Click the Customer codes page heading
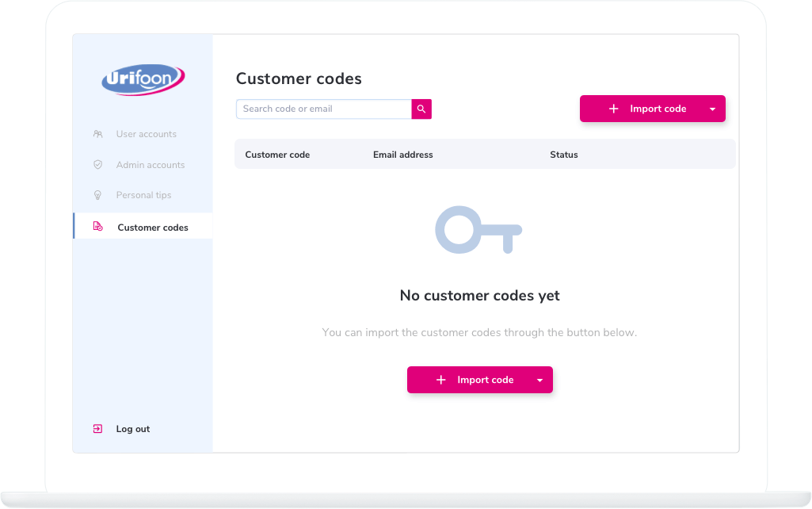This screenshot has width=812, height=509. [x=299, y=78]
